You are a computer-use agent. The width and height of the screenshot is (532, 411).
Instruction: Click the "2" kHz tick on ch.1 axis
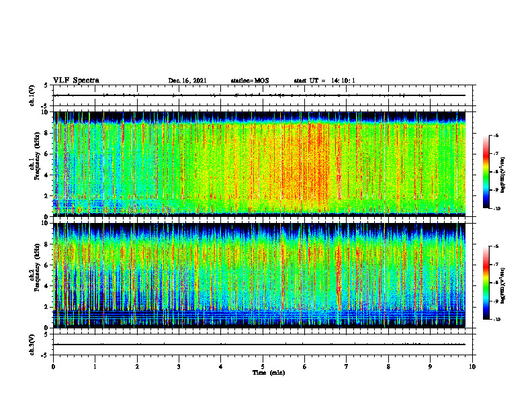(x=47, y=196)
